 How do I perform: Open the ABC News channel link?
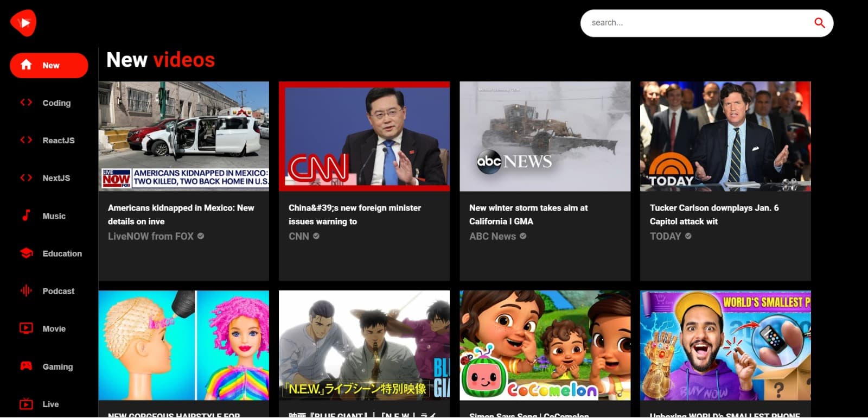pos(493,236)
